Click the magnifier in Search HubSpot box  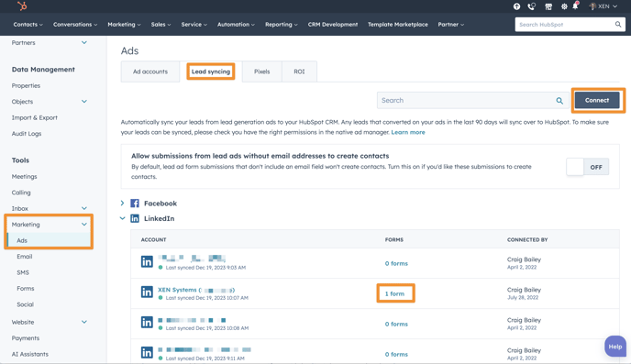618,25
